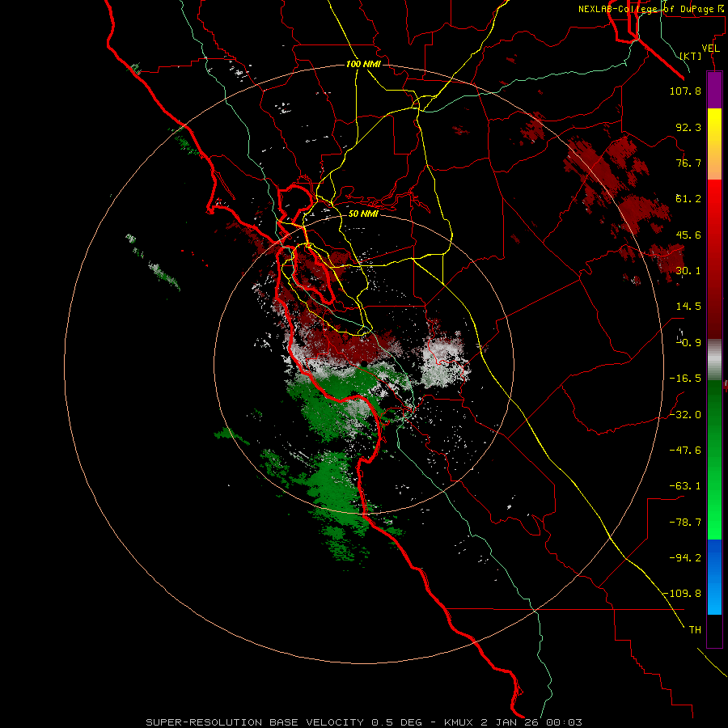
Task: Click the -78.7 velocity scale value
Action: coord(685,523)
